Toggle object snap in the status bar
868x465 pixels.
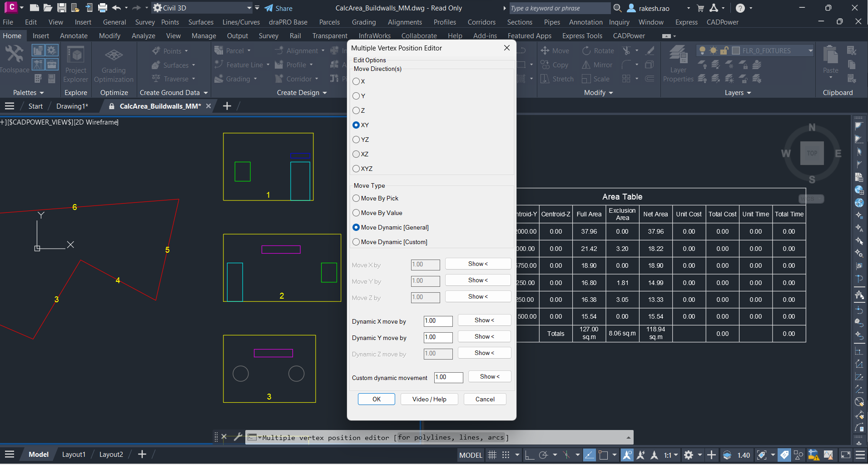pos(566,455)
